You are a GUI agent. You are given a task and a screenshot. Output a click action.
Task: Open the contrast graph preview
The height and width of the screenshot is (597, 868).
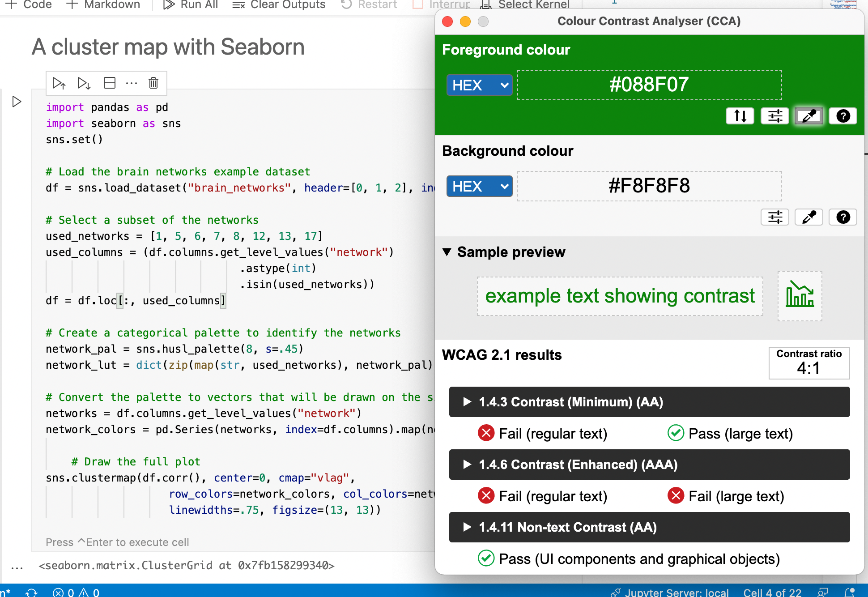[799, 296]
